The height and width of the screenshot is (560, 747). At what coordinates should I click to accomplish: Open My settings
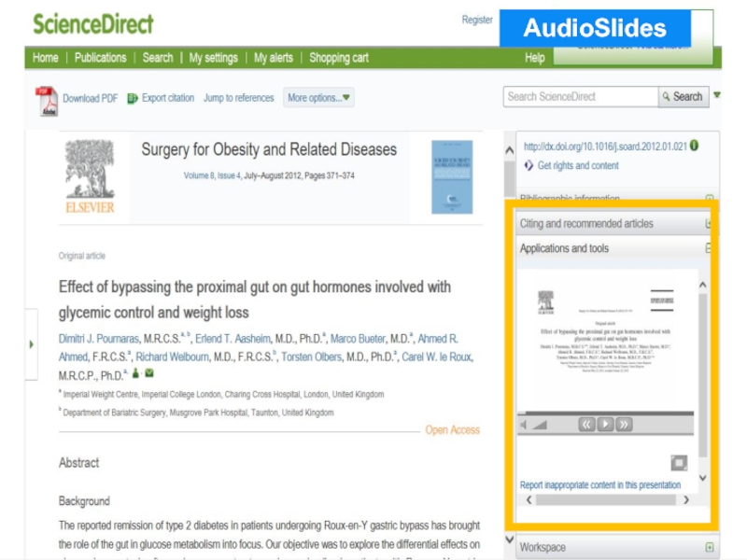point(213,58)
